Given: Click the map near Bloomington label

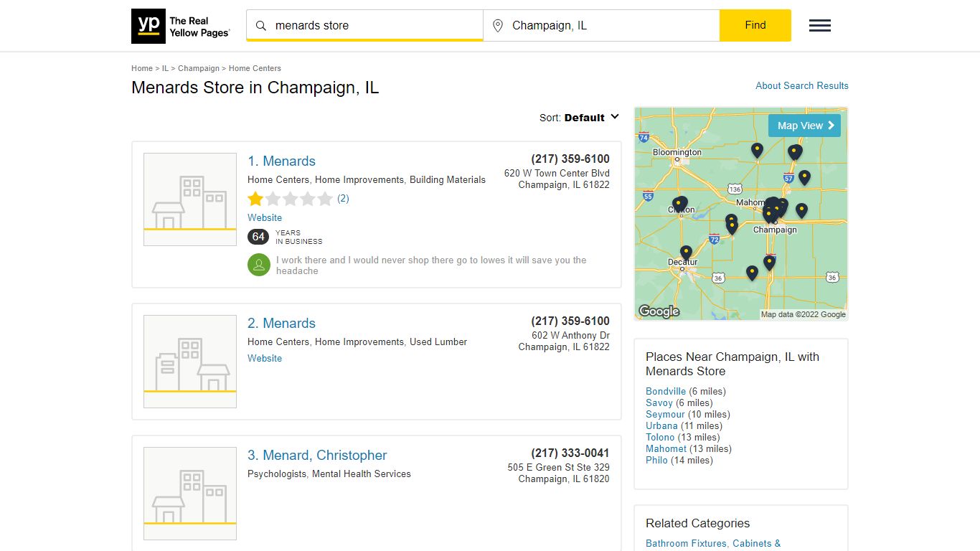Looking at the screenshot, I should pos(677,152).
